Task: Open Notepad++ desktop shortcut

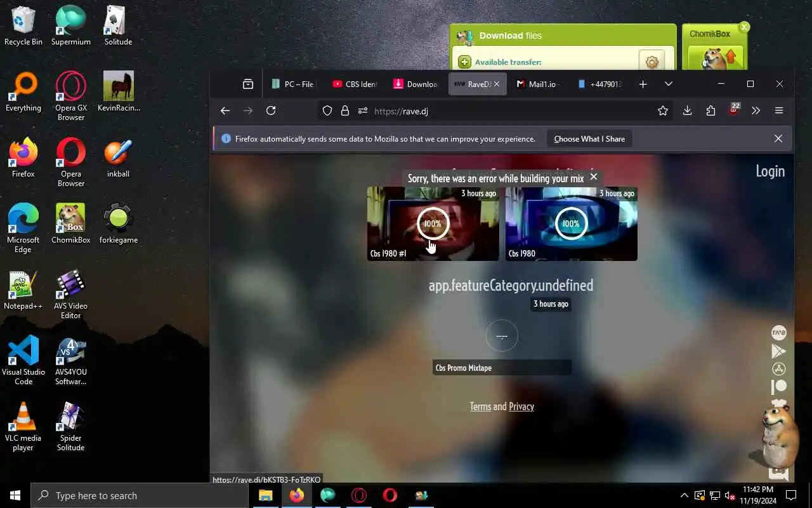Action: point(23,291)
